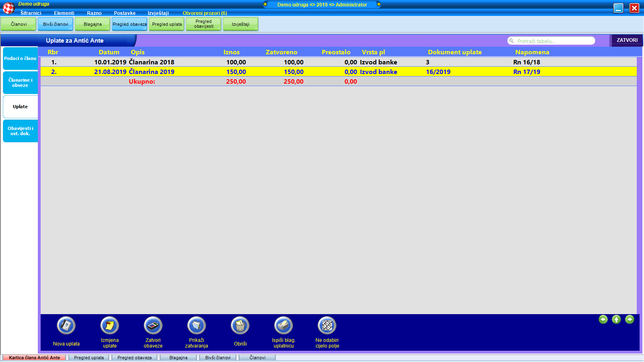Click the Nova uplata icon

tap(66, 325)
